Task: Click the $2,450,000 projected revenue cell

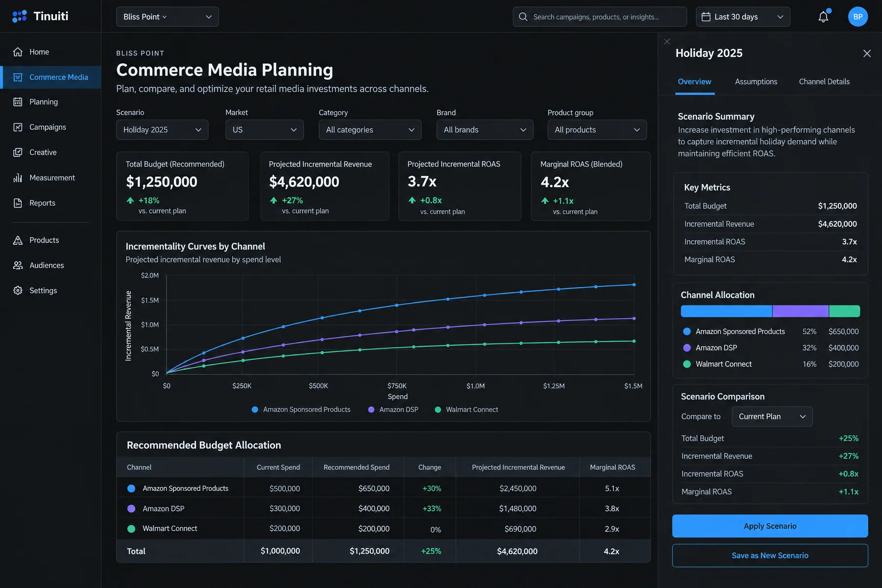Action: 518,489
